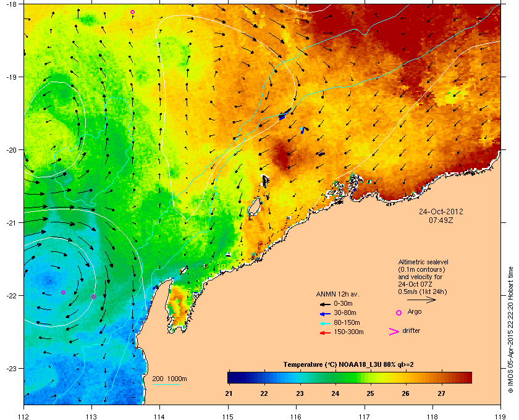Click the colorbar tick label 22

pos(264,393)
